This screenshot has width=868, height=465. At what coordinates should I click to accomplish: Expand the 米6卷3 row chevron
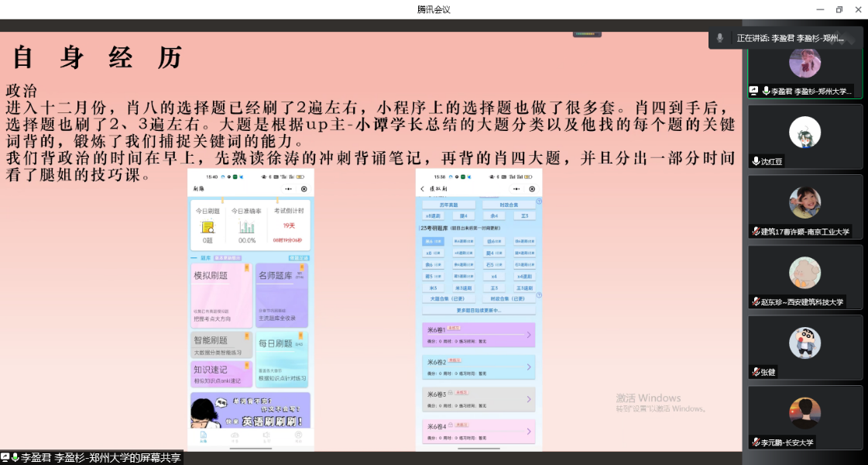coord(529,399)
